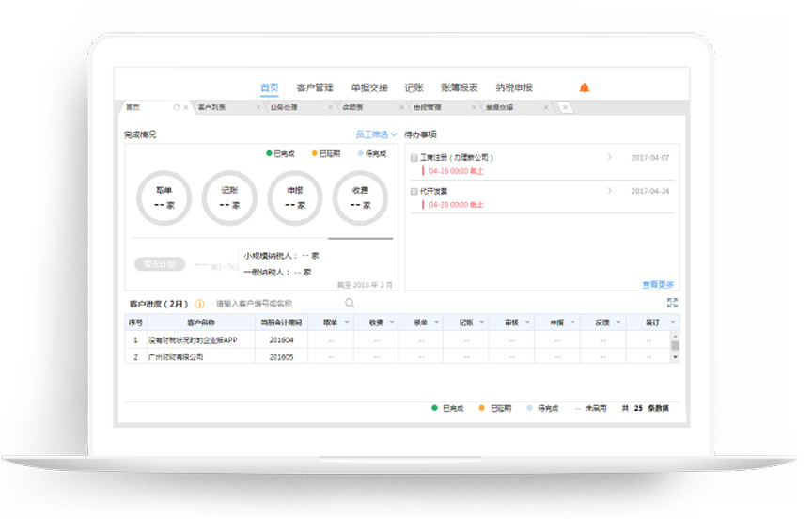The image size is (812, 519).
Task: Open the 取单 column filter dropdown
Action: point(347,322)
